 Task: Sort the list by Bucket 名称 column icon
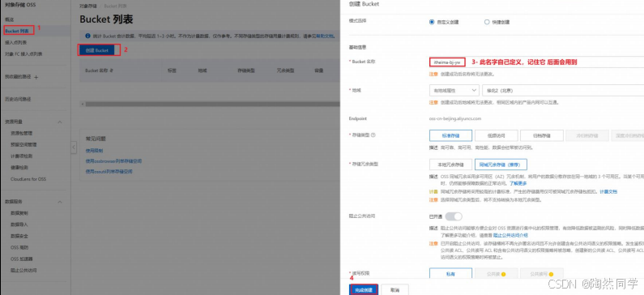click(111, 71)
